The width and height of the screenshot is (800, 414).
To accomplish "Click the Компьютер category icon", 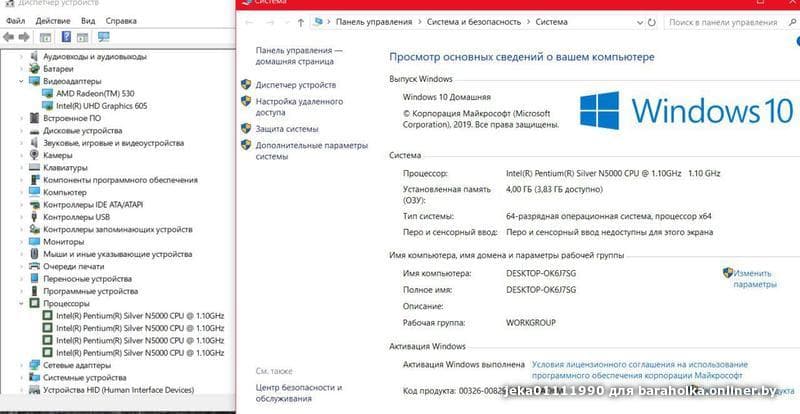I will point(35,192).
